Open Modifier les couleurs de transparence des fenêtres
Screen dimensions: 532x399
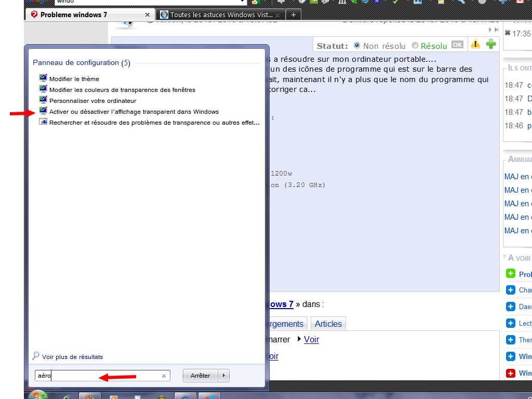(117, 89)
